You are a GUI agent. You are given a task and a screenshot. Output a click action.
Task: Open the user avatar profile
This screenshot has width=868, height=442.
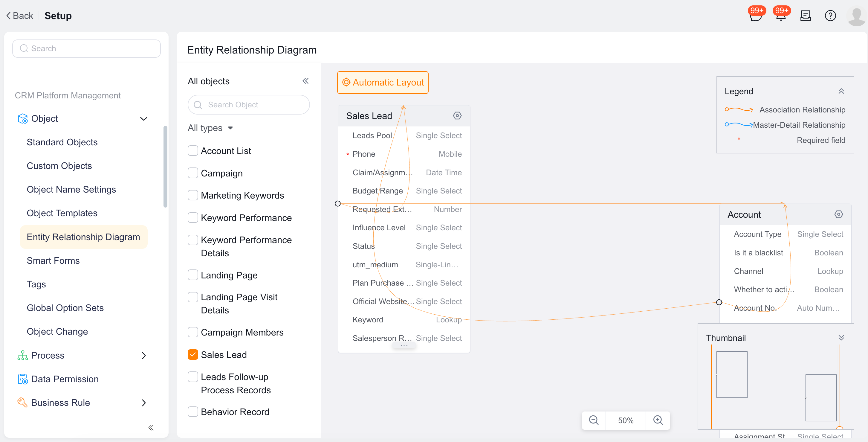point(856,16)
